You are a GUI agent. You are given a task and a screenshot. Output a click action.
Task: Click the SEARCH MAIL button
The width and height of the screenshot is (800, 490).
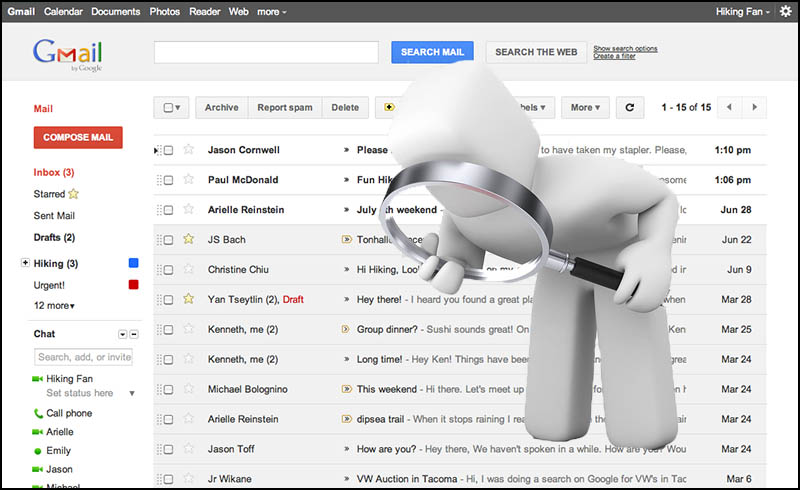tap(432, 52)
